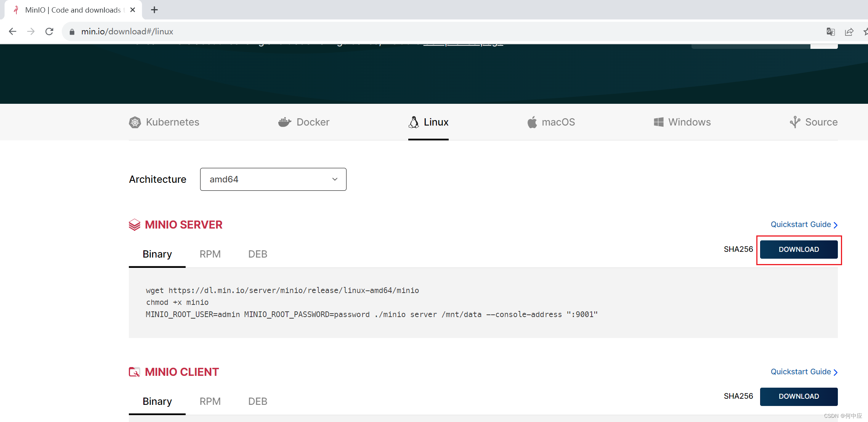
Task: Switch to the macOS platform tab
Action: (x=551, y=122)
